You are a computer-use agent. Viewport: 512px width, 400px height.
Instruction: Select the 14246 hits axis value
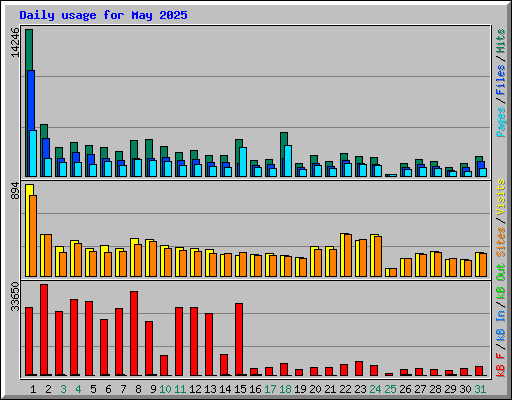[15, 43]
